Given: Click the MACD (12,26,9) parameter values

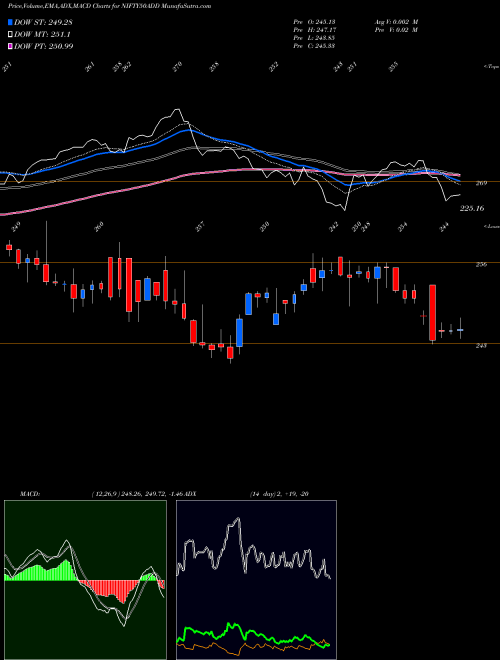Looking at the screenshot, I should 138,493.
